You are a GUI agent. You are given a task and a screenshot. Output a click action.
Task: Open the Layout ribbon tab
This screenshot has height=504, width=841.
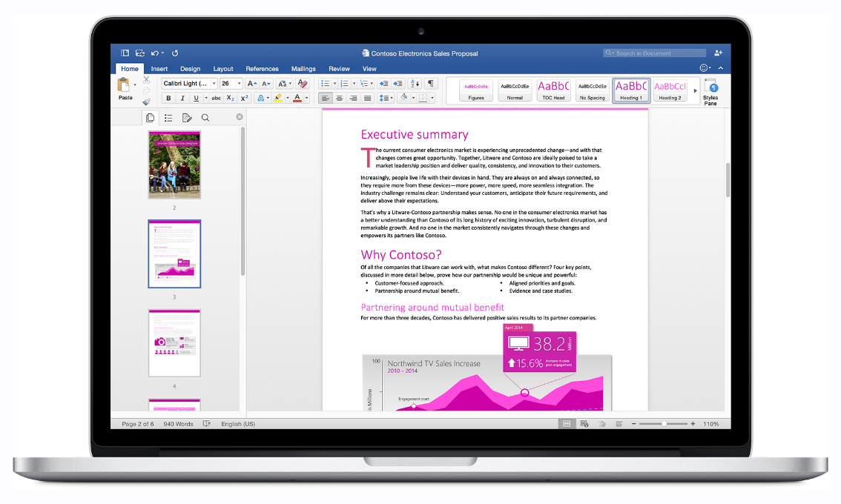223,69
